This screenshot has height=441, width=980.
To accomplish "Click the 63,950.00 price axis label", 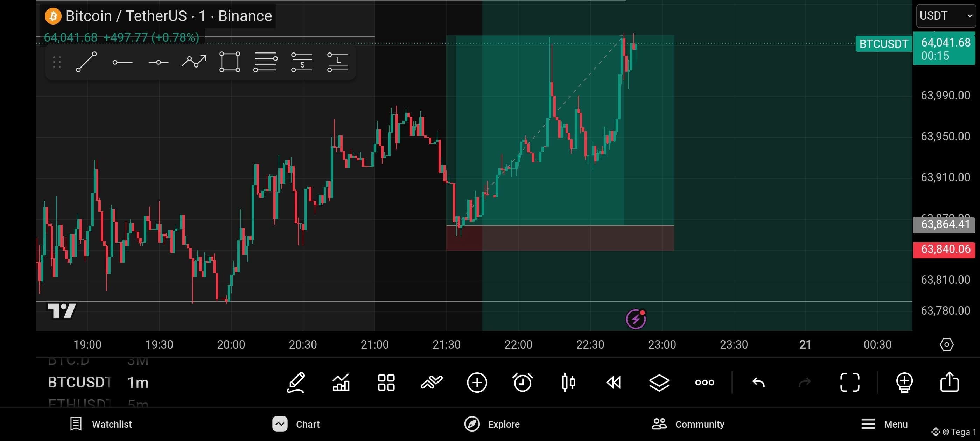I will point(945,136).
